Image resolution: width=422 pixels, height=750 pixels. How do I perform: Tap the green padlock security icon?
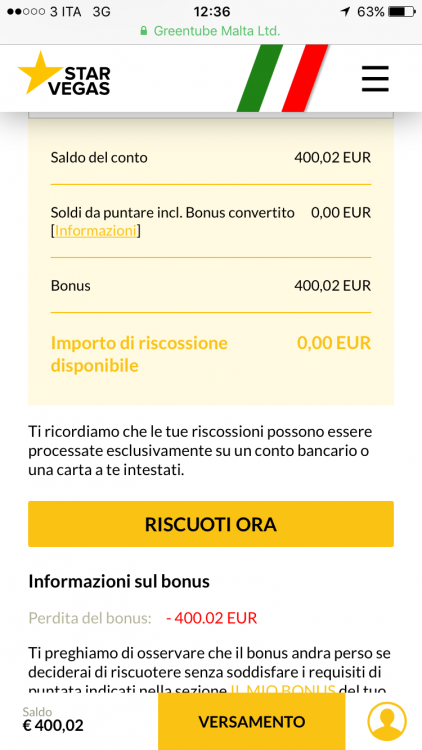143,31
